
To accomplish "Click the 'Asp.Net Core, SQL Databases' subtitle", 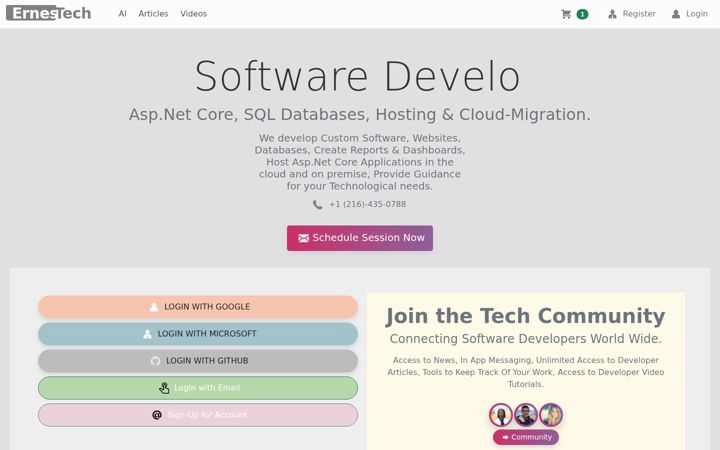I will tap(360, 114).
